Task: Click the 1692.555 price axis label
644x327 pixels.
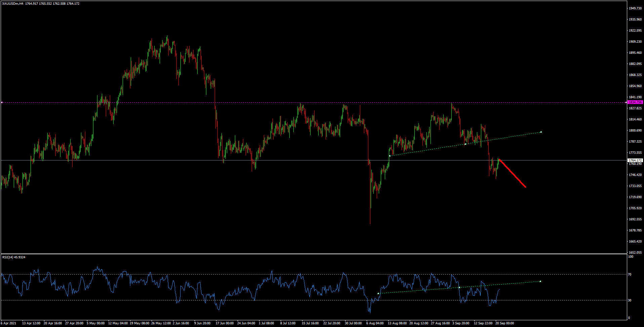Action: tap(635, 219)
